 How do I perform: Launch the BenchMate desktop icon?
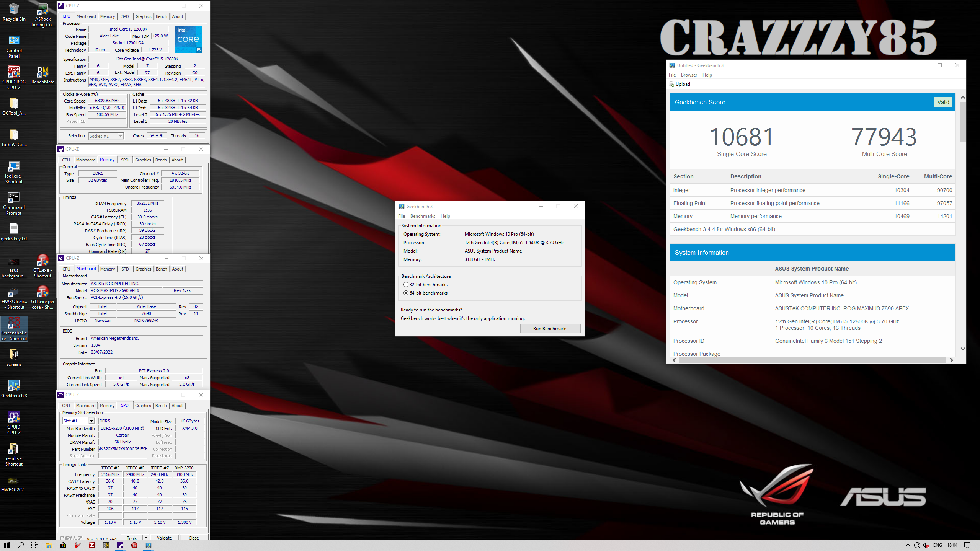(x=42, y=75)
